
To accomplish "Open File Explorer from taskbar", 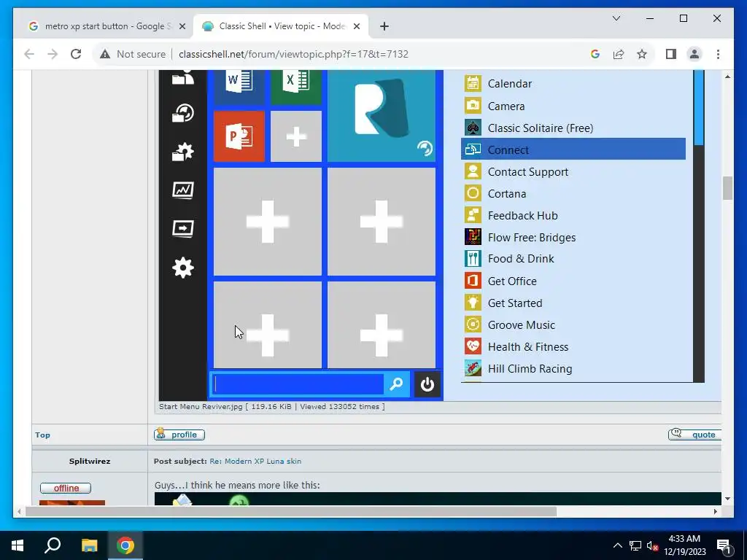I will 89,545.
